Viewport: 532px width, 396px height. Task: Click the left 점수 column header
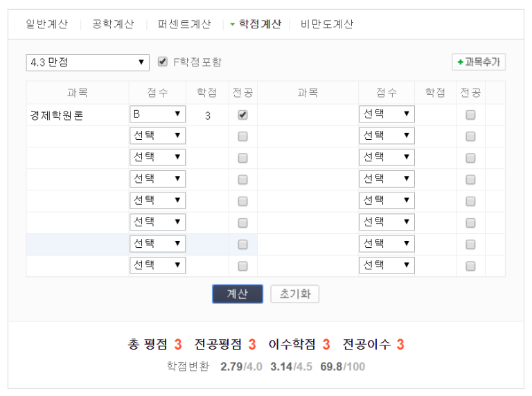[157, 93]
